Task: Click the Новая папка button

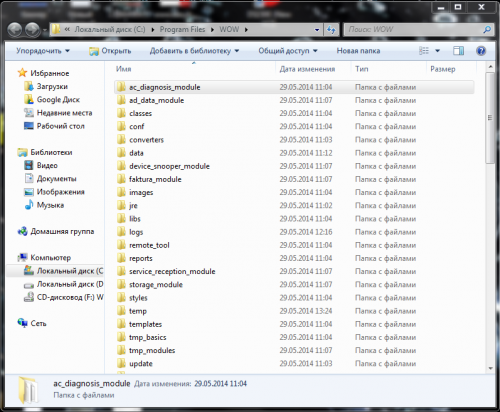Action: point(358,51)
